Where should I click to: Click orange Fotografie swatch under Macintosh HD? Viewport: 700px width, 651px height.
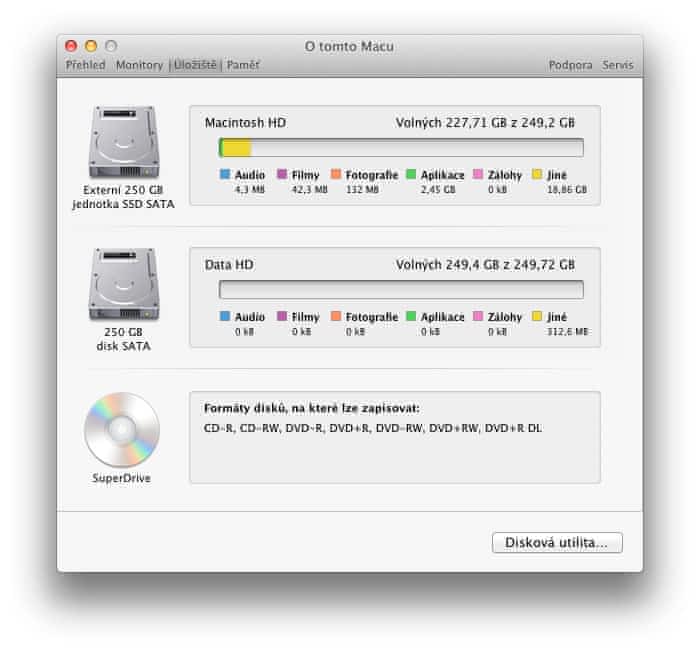coord(336,174)
